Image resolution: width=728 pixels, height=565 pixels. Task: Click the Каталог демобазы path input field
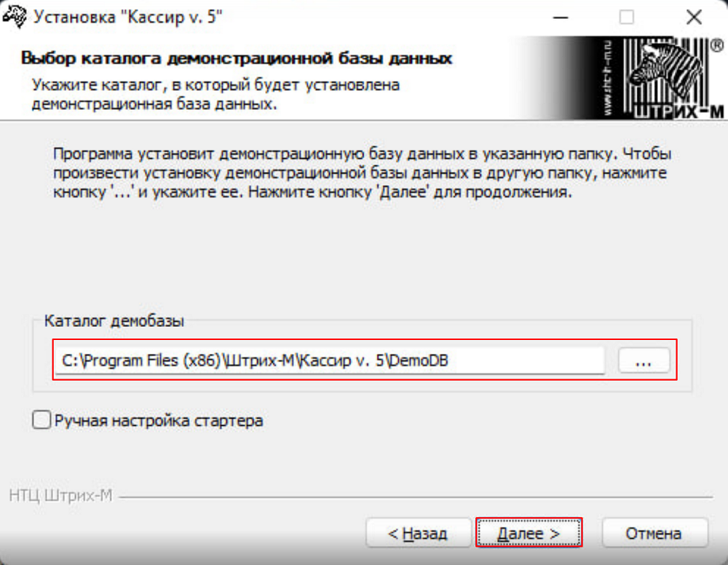(330, 360)
